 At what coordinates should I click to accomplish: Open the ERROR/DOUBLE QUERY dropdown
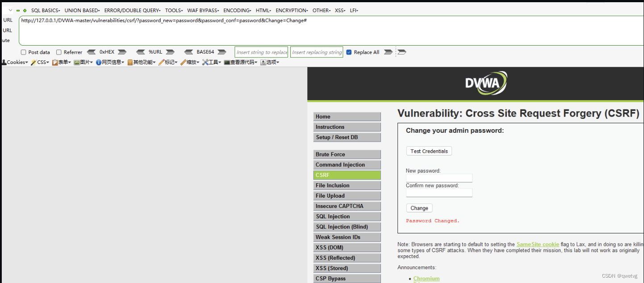pos(133,10)
